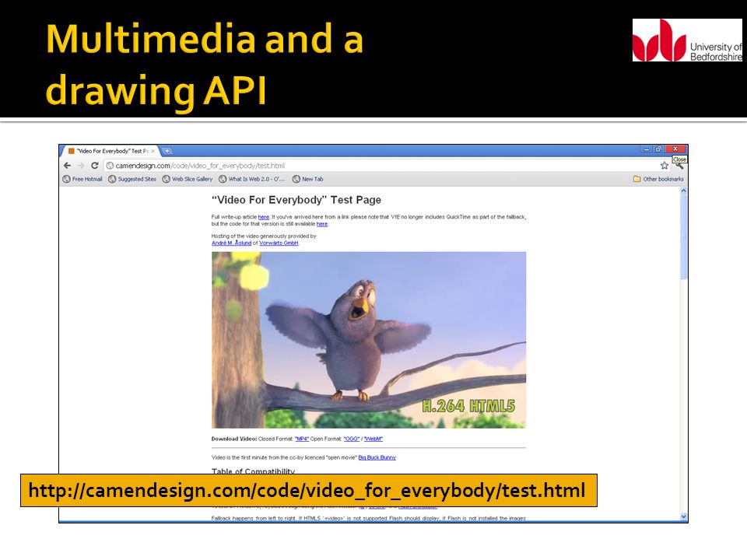Click the "Video For Everybody" Test Page heading
This screenshot has width=747, height=560.
coord(296,200)
